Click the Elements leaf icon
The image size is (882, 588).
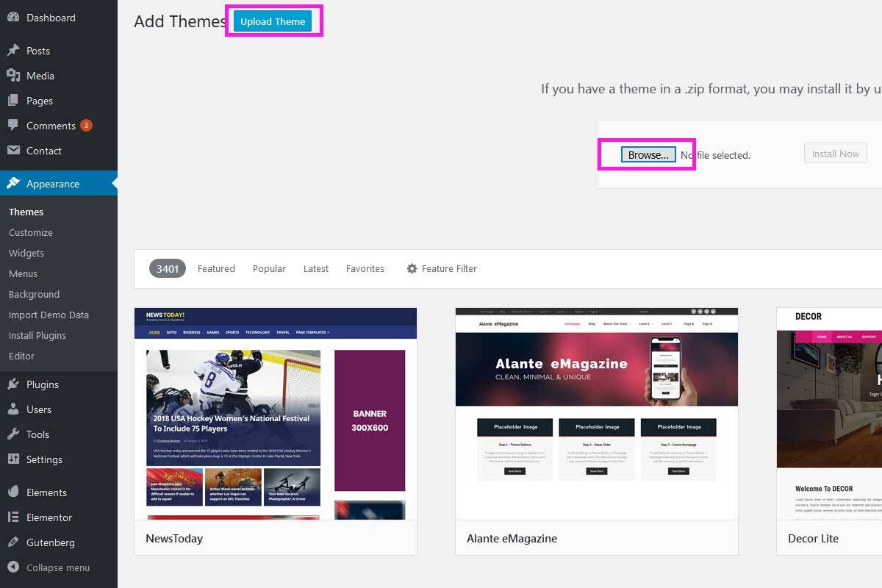point(13,492)
